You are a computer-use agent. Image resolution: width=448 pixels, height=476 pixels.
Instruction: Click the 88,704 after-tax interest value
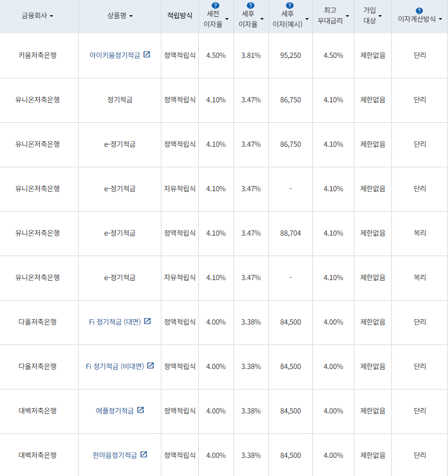(x=291, y=233)
